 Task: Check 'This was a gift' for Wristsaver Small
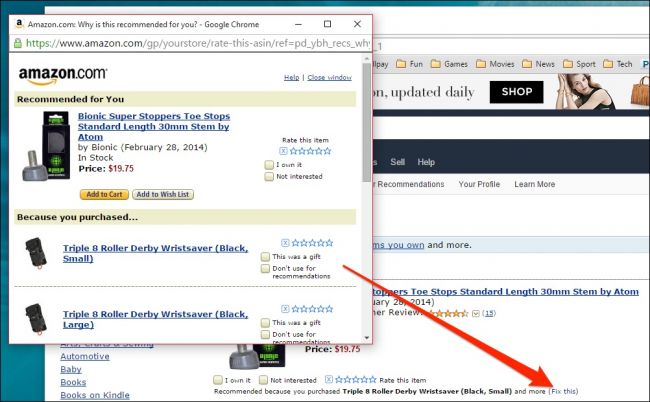pos(265,257)
